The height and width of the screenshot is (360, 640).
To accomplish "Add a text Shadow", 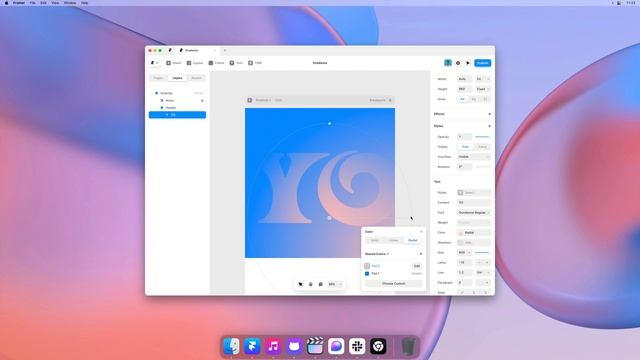I will pos(474,242).
